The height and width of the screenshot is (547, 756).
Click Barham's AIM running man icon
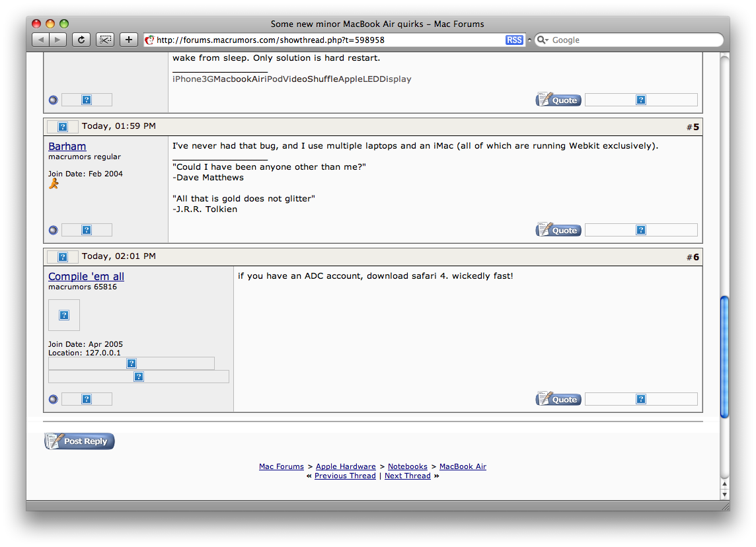(54, 184)
